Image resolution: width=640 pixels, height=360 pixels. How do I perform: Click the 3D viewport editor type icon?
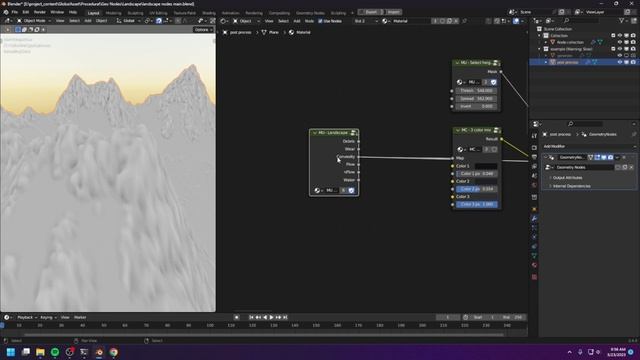tap(8, 21)
